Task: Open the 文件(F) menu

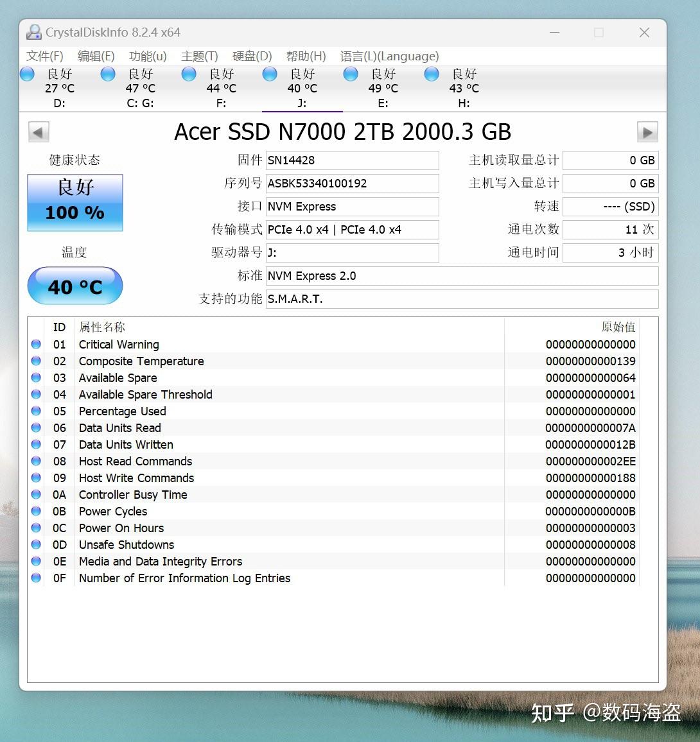Action: (x=44, y=56)
